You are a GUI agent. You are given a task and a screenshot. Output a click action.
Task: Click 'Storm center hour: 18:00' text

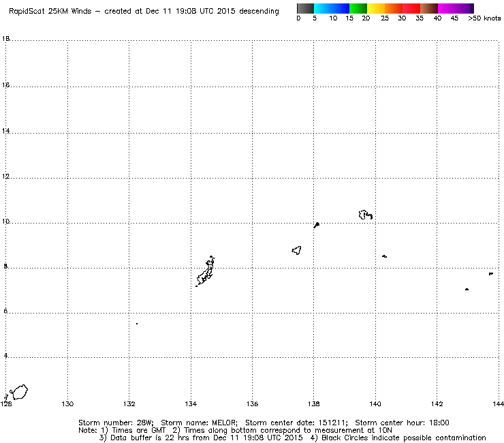tap(402, 423)
